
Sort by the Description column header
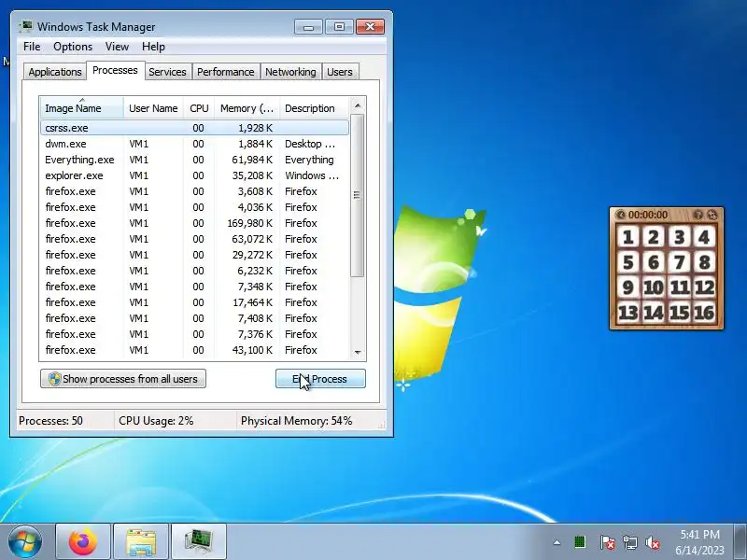pyautogui.click(x=315, y=108)
